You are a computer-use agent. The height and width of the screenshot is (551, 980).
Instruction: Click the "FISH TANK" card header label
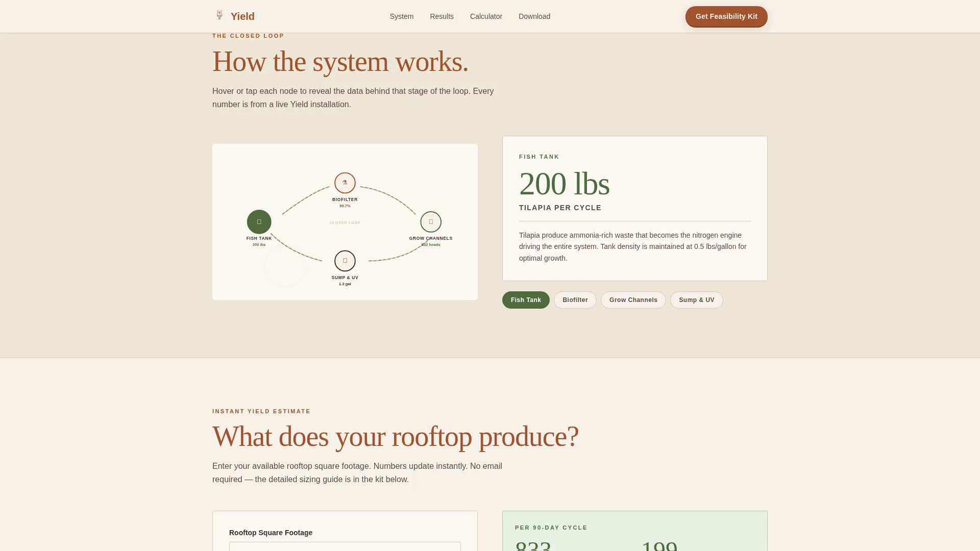pos(539,157)
